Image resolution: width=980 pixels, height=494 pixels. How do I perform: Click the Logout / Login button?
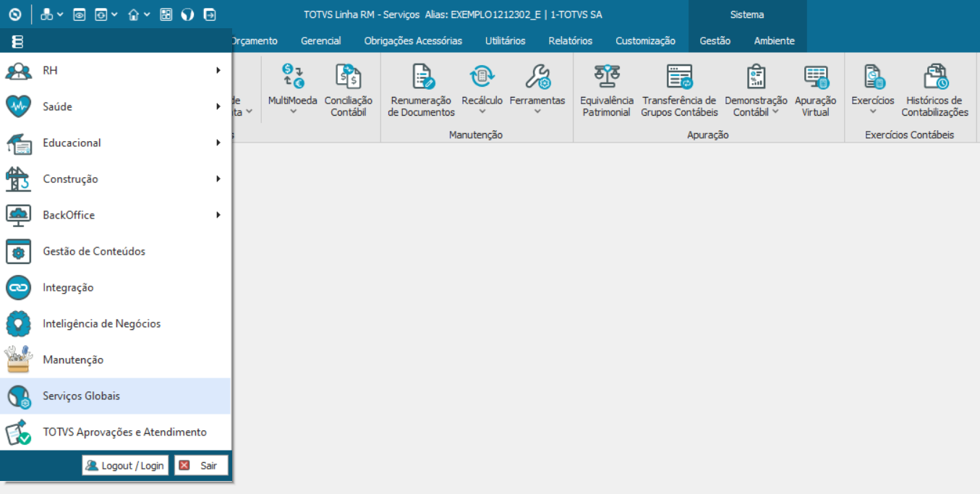(x=125, y=465)
